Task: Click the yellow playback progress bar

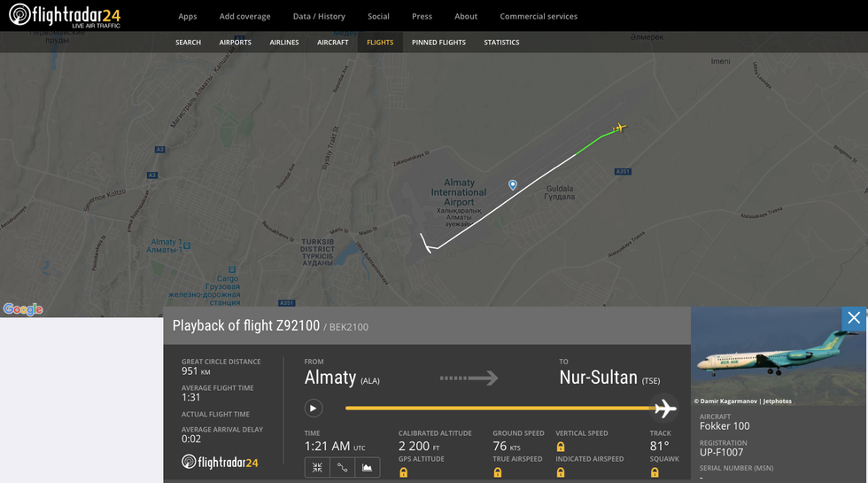Action: (x=500, y=409)
